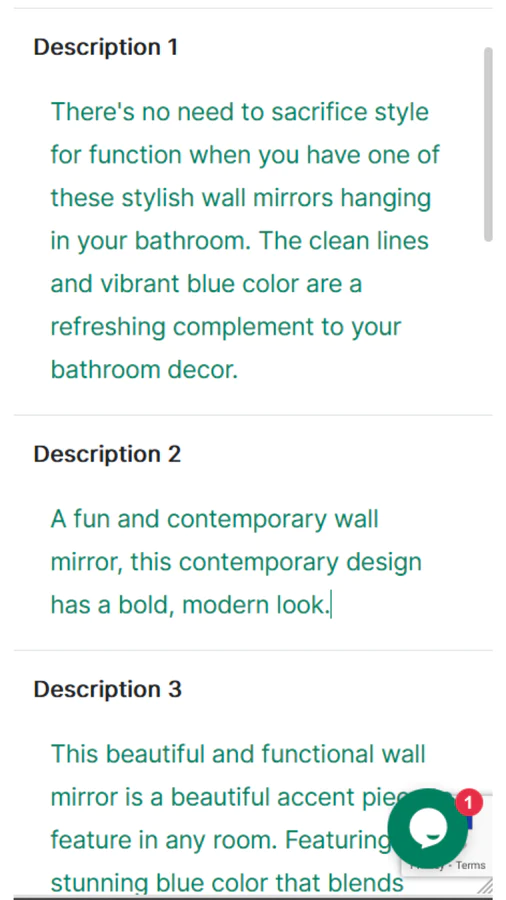The image size is (506, 900).
Task: Click the line "There's no need to sacrifice style"
Action: click(240, 111)
